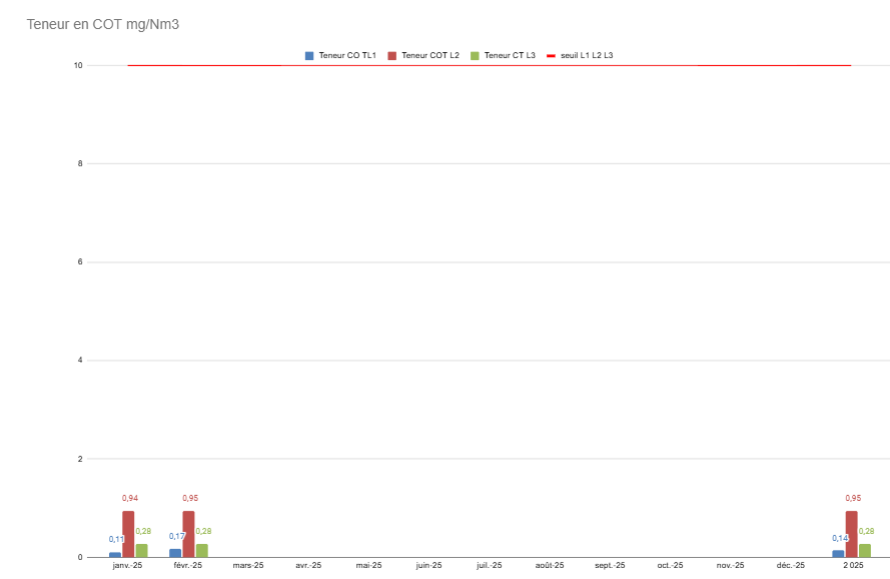Select the 'Teneur COT L2' legend label
This screenshot has width=890, height=579.
point(430,55)
